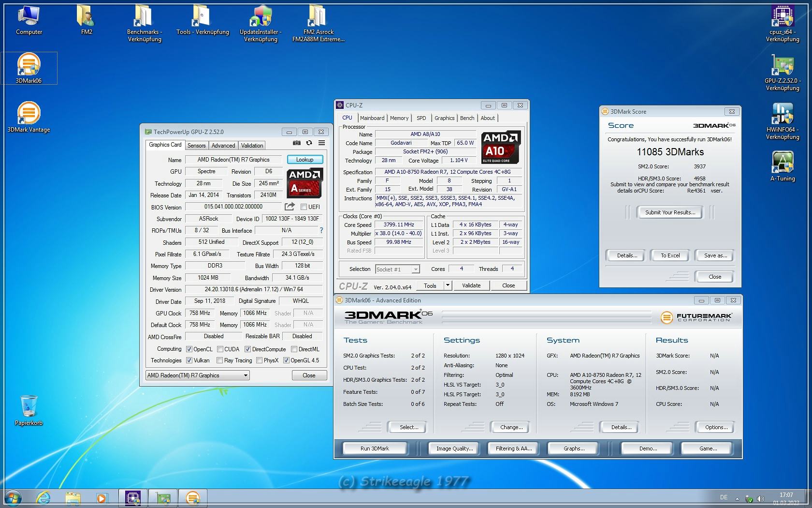Open Papierkorb recycle bin icon

29,410
